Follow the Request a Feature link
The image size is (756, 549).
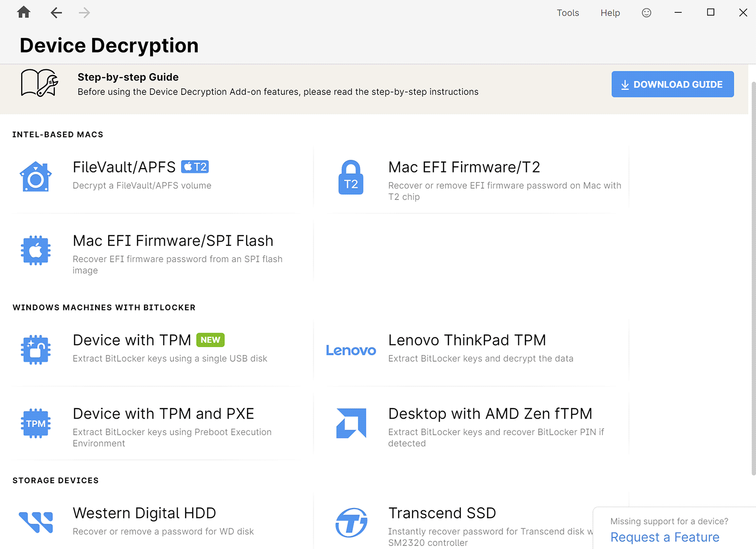pyautogui.click(x=664, y=537)
